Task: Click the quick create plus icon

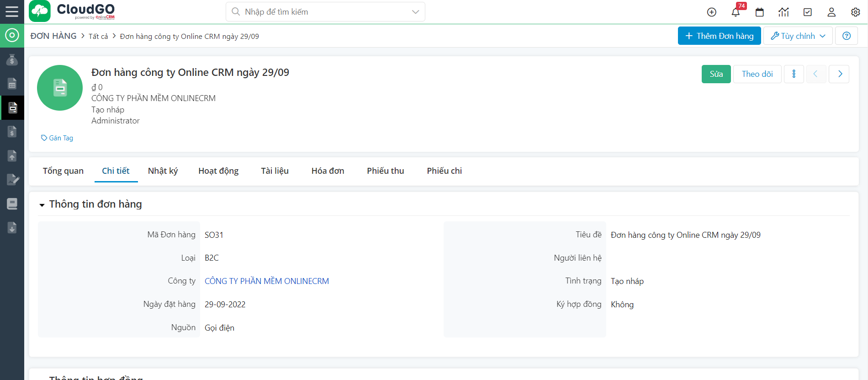Action: [x=712, y=12]
